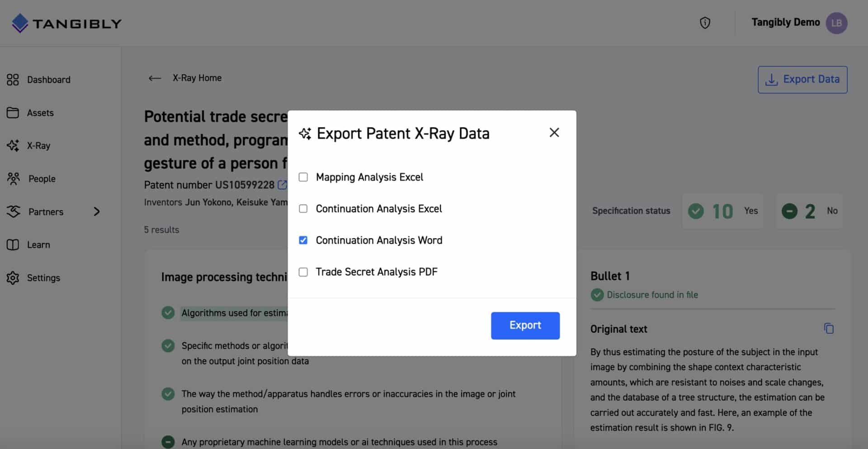Screen dimensions: 868x449
Task: Click the Settings gear icon in sidebar
Action: click(x=13, y=278)
